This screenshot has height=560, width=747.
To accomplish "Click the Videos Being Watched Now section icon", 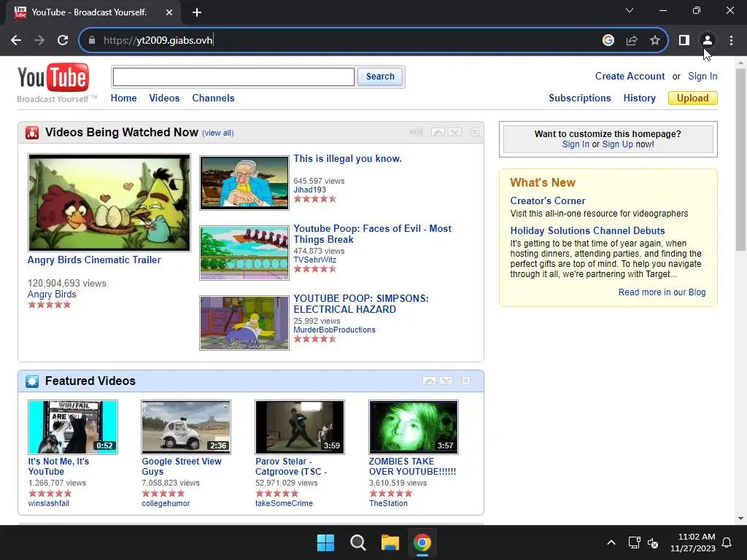I will tap(32, 133).
